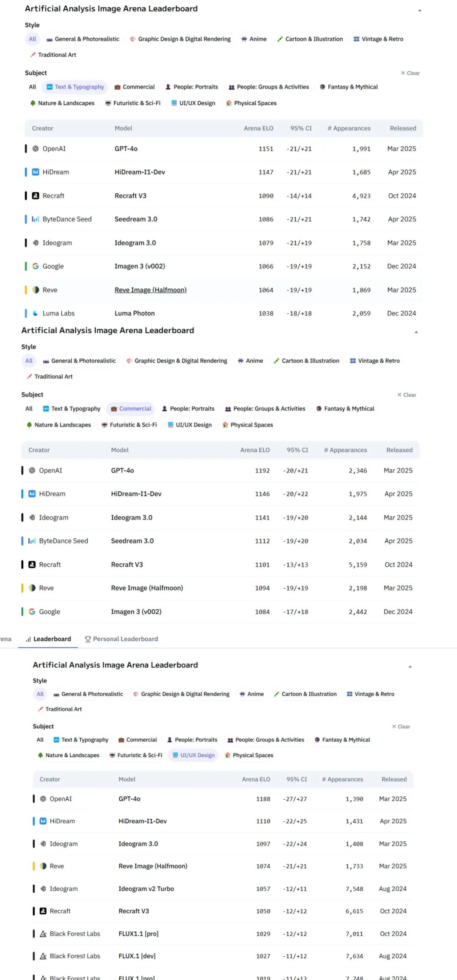Turn off the highlighted Commercial subject filter

pyautogui.click(x=131, y=409)
